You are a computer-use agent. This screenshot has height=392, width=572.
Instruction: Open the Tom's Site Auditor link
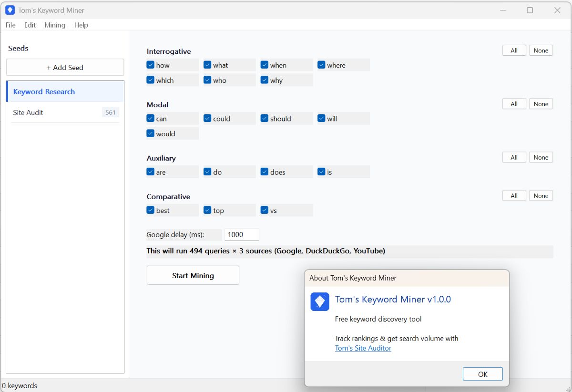coord(363,348)
